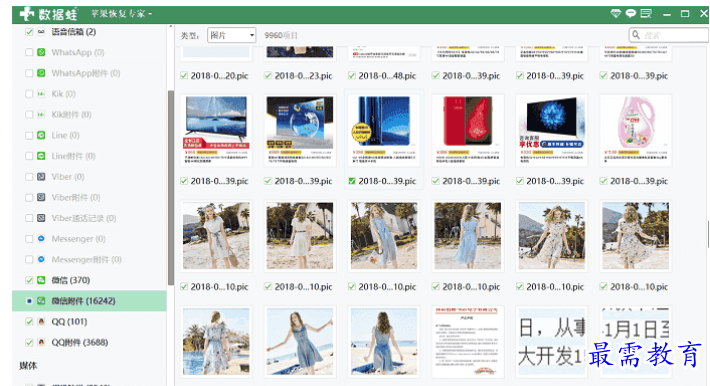This screenshot has width=710, height=386.
Task: Tick the Kik (0) checkbox
Action: point(29,94)
